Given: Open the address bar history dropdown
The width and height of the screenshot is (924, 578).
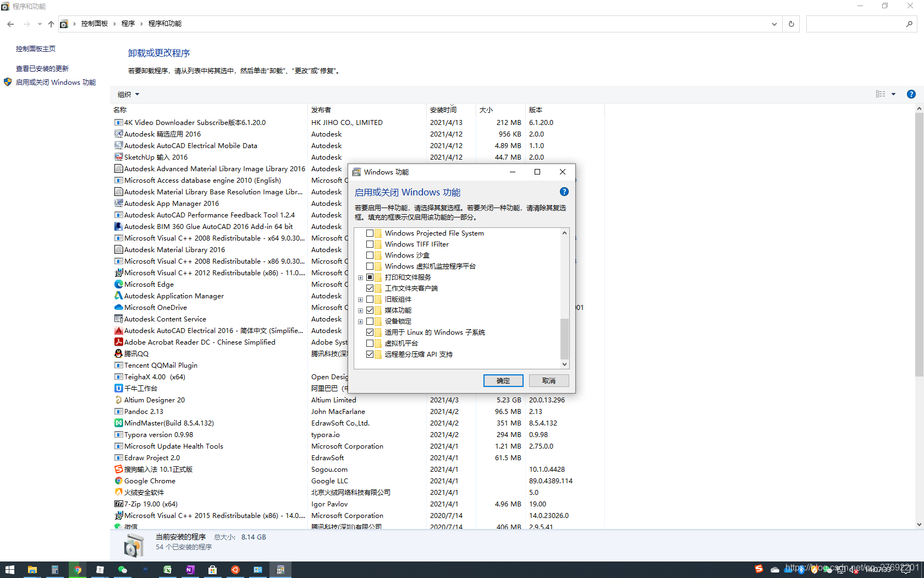Looking at the screenshot, I should 774,24.
